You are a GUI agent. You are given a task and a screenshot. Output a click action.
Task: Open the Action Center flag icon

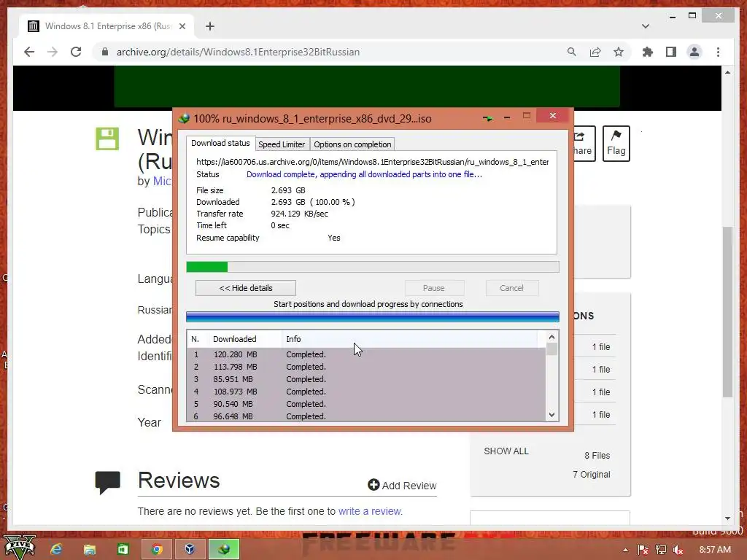pos(643,550)
